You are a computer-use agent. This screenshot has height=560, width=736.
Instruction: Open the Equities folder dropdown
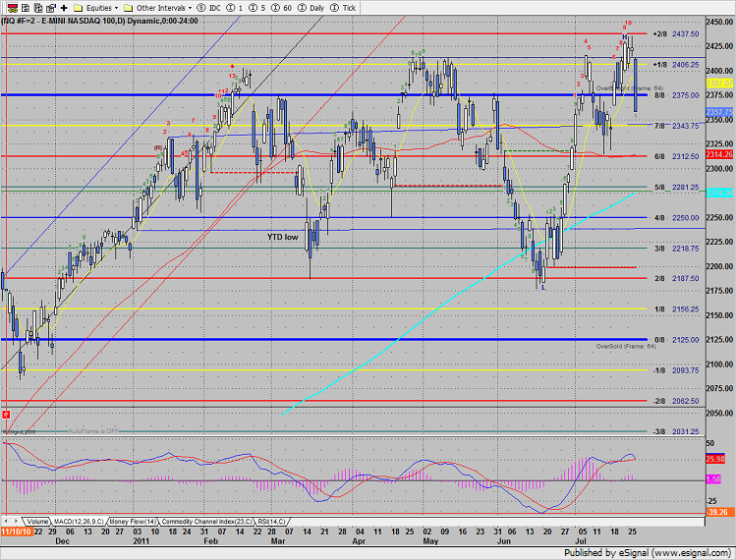pyautogui.click(x=95, y=8)
